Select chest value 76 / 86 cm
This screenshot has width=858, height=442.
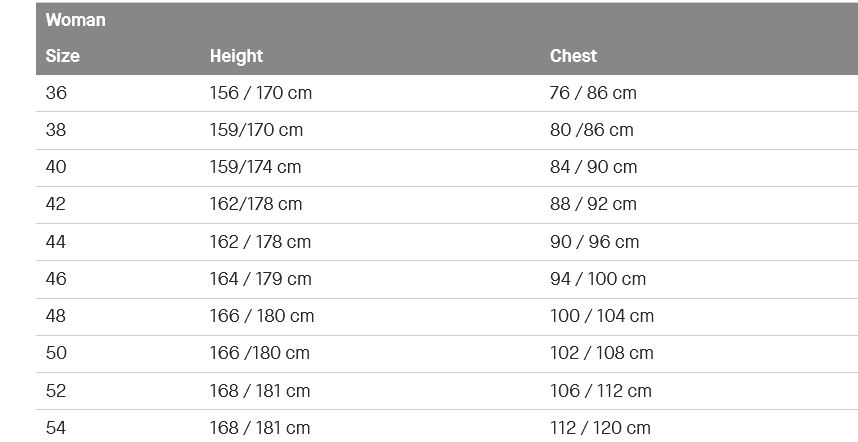(x=593, y=93)
